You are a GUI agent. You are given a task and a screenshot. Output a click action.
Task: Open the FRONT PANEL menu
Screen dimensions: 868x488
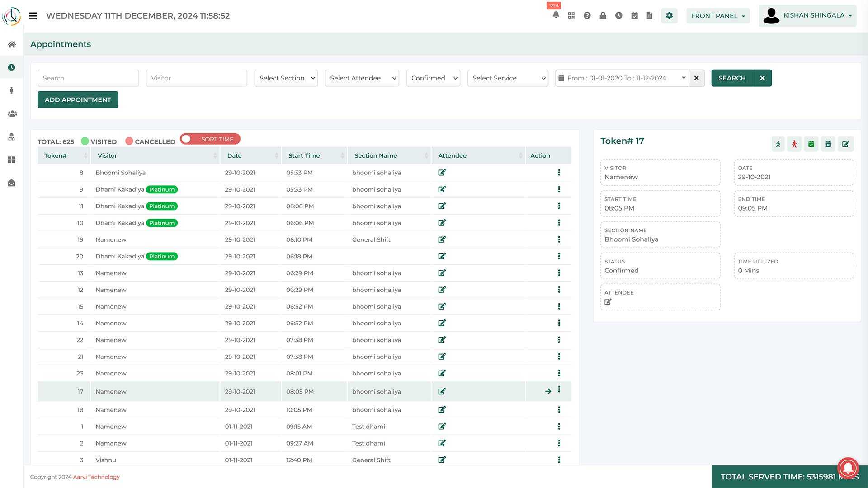pyautogui.click(x=717, y=16)
